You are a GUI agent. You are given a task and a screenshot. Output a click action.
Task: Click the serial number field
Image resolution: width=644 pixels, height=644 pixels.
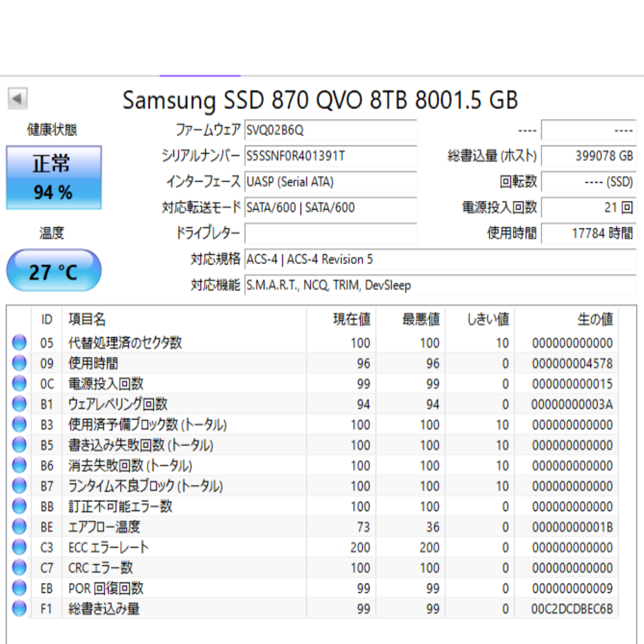330,156
